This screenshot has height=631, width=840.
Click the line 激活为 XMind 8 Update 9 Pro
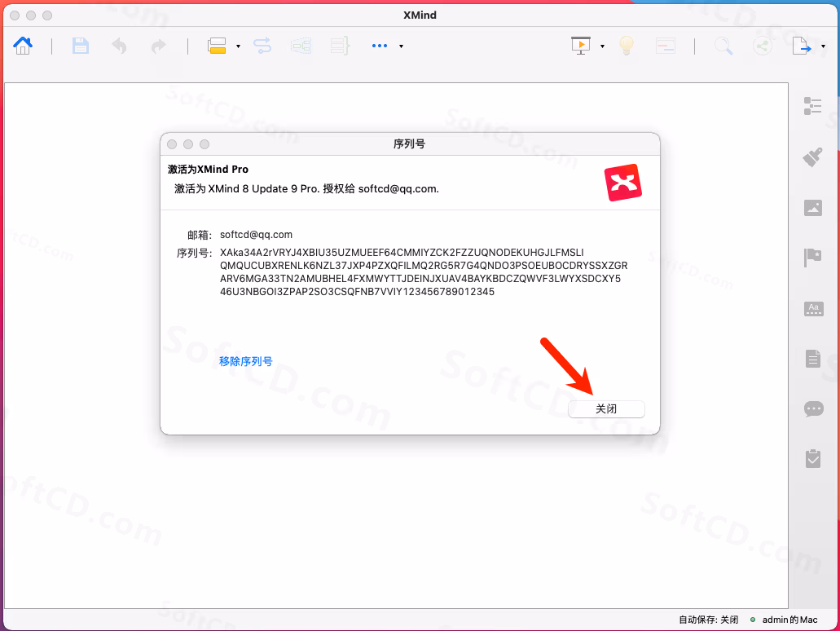pyautogui.click(x=306, y=188)
